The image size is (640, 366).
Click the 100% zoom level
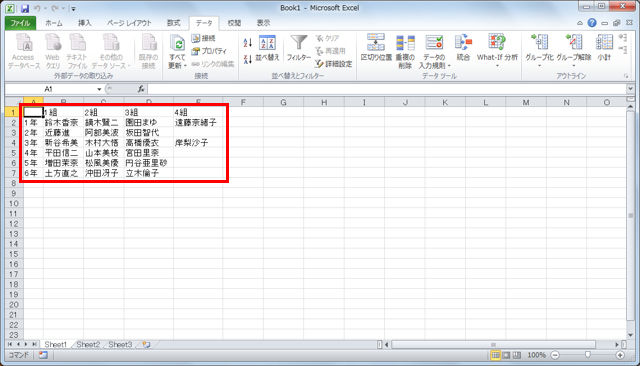[x=537, y=355]
